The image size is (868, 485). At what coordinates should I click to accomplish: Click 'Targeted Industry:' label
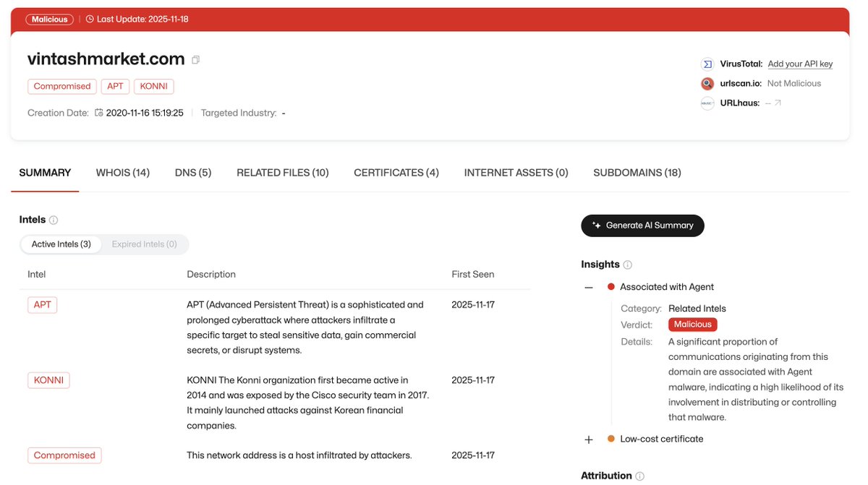point(239,113)
